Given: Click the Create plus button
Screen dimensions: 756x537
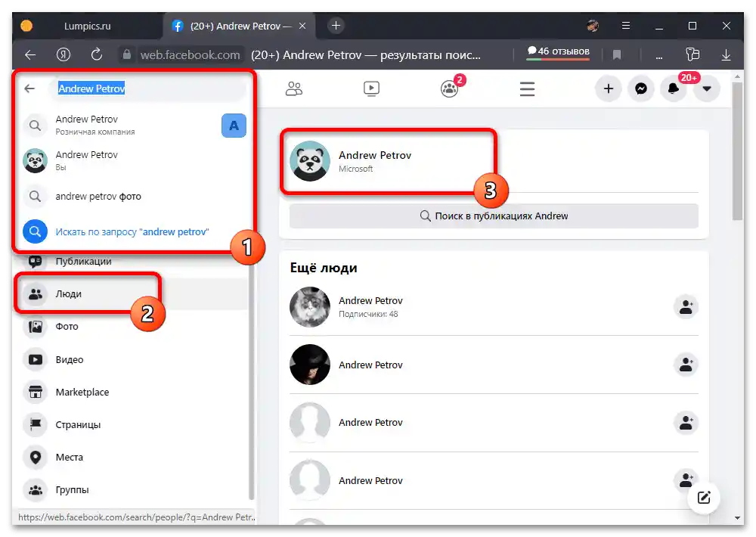Looking at the screenshot, I should (609, 88).
